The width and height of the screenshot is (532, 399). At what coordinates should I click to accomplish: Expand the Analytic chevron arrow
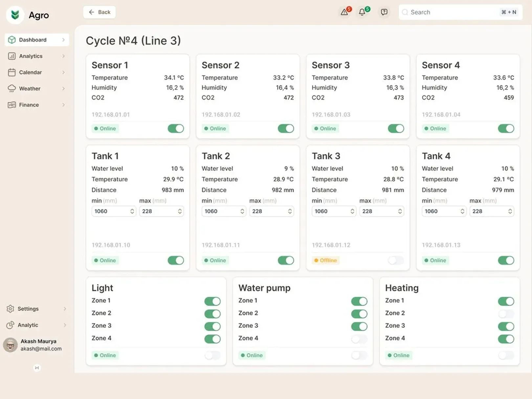tap(65, 325)
